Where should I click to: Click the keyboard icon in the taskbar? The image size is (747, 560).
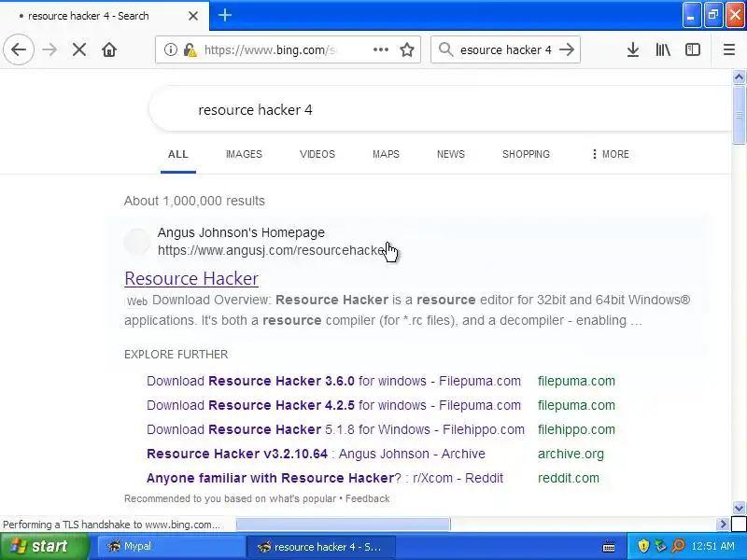coord(609,546)
